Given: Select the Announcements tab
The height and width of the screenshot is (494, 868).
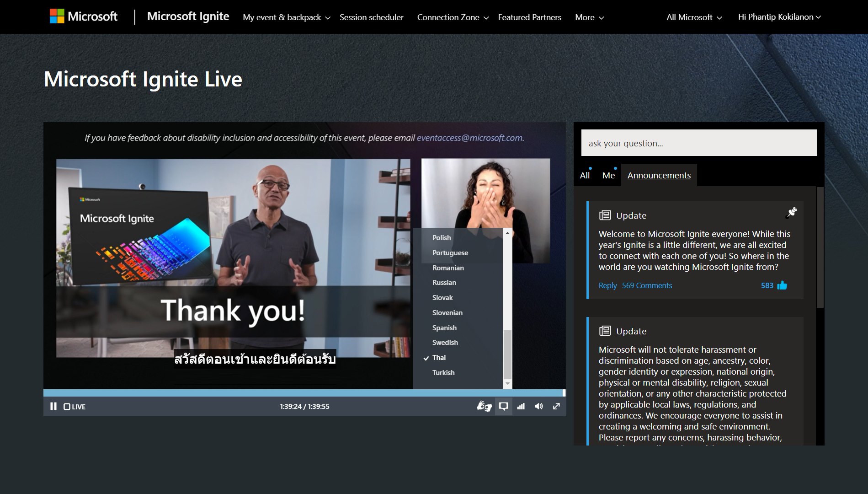Looking at the screenshot, I should [659, 175].
